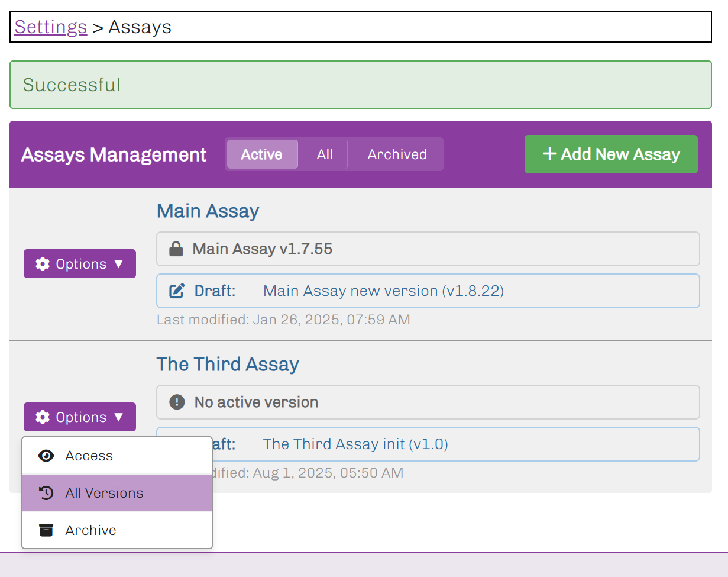Click the exclamation icon next to No active version
728x577 pixels.
177,402
